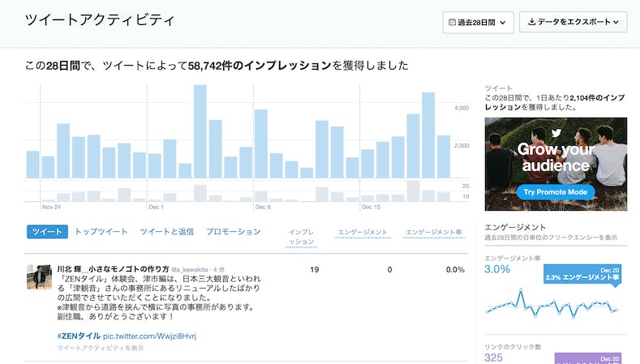Click the download icon in the export button
640x364 pixels.
pos(532,22)
